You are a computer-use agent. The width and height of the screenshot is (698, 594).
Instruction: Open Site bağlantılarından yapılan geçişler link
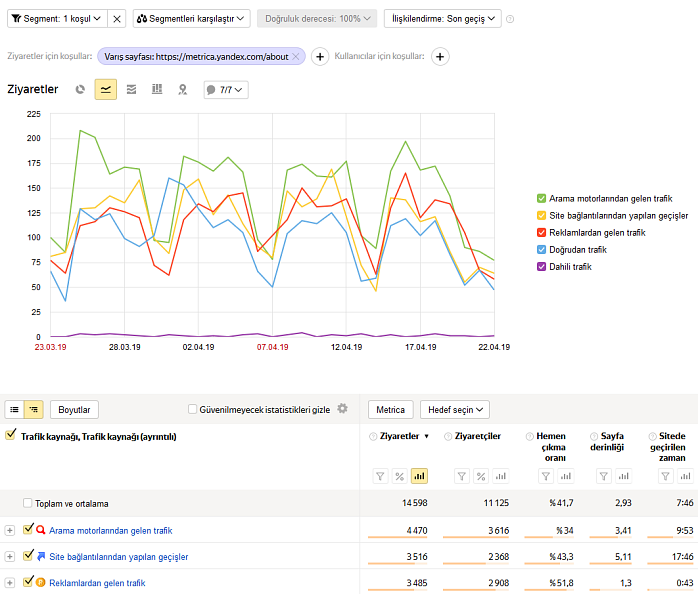click(119, 557)
